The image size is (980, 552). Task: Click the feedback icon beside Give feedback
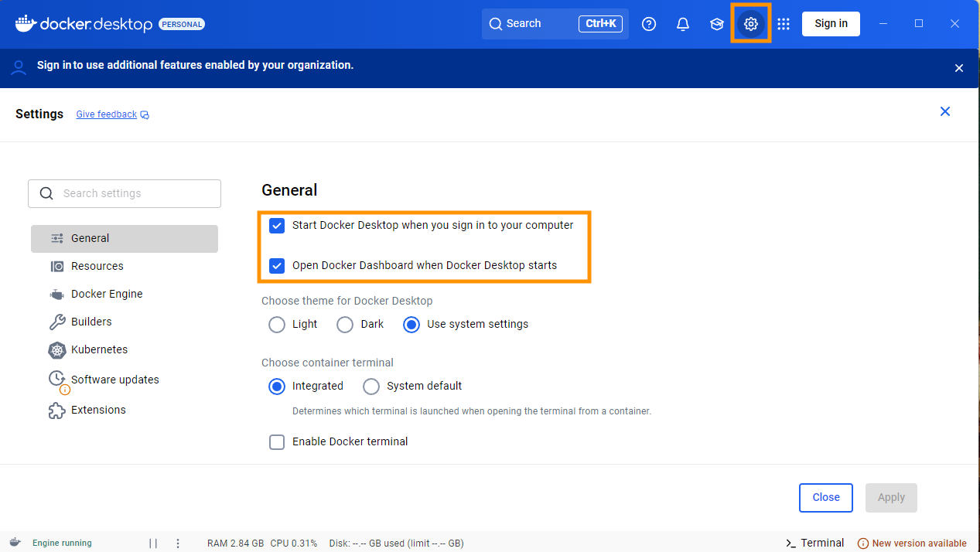[145, 115]
